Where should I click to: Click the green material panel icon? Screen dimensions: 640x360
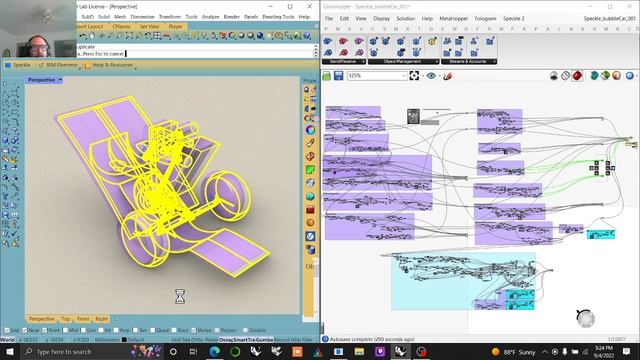point(310,169)
